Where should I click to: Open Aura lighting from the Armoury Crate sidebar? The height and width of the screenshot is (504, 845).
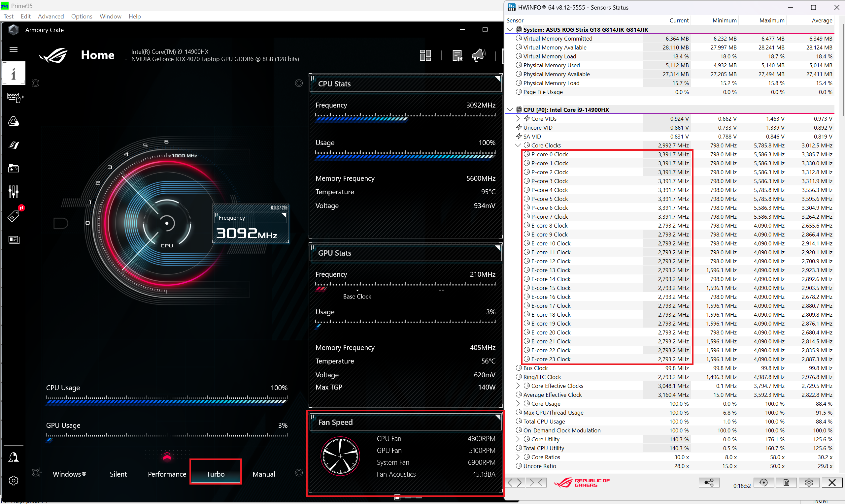coord(14,121)
